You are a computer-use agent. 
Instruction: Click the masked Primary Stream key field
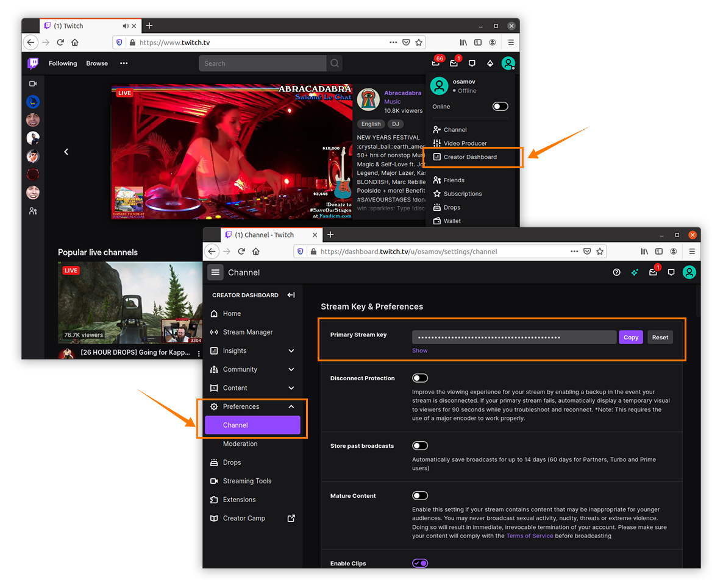coord(514,338)
